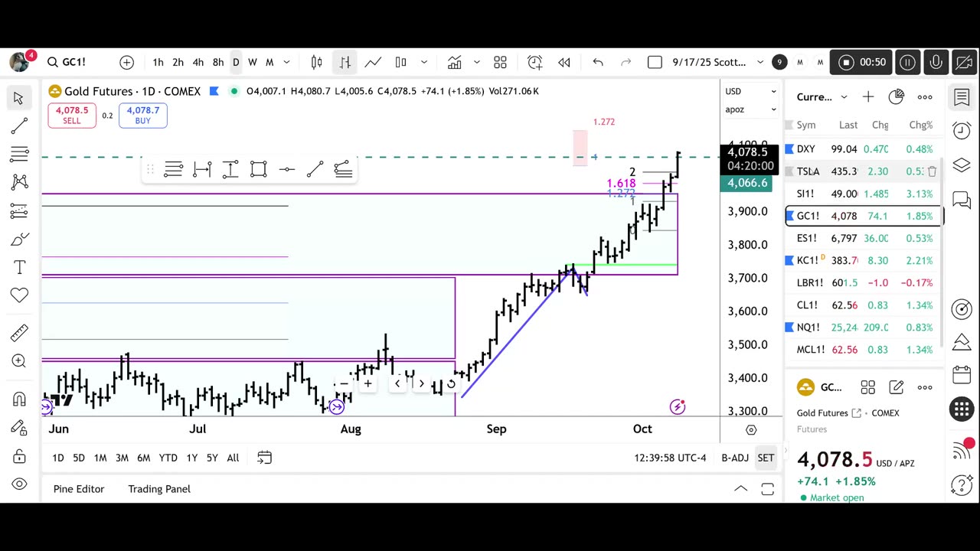The image size is (980, 551).
Task: Toggle the recording microphone
Action: click(936, 62)
